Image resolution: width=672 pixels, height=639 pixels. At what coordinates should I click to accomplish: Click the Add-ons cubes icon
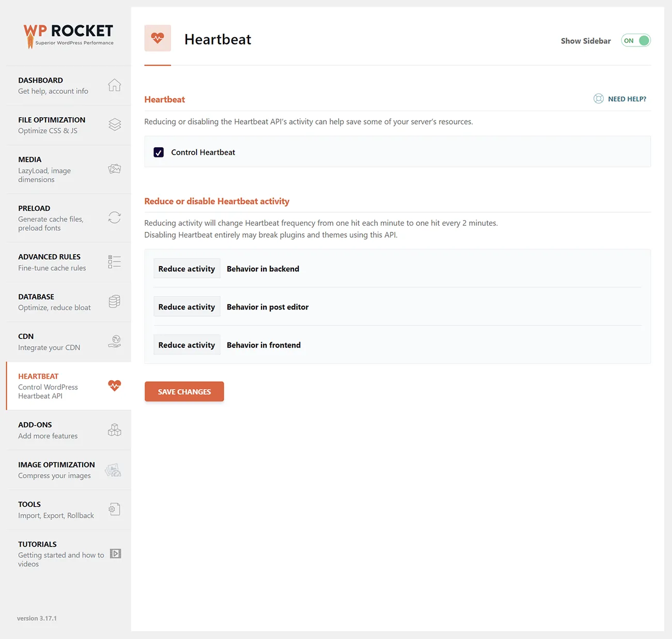(x=114, y=430)
